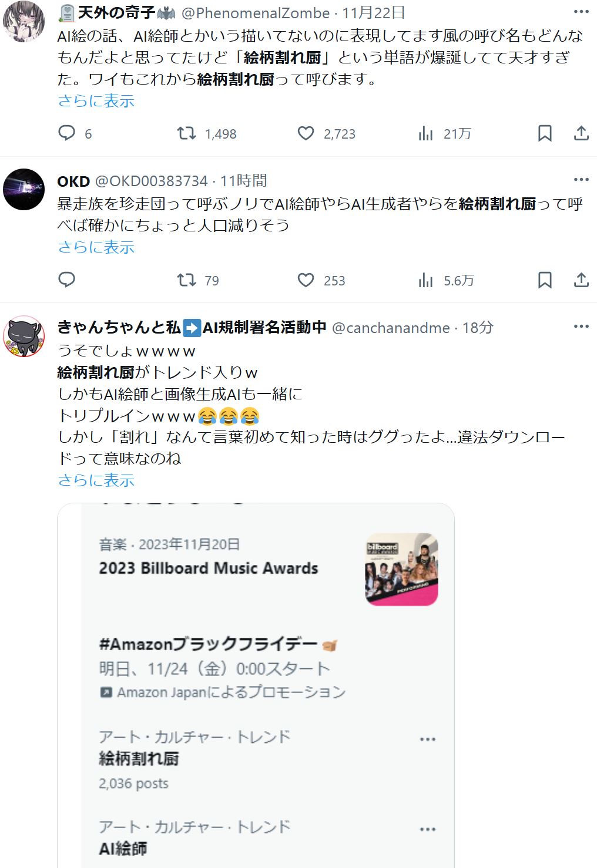Expand 天外の奇子's tweet with さらに表示
This screenshot has height=868, width=597.
96,101
